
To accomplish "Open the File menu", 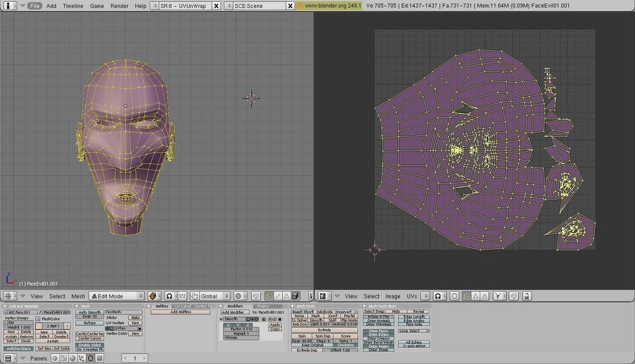I will [x=35, y=6].
